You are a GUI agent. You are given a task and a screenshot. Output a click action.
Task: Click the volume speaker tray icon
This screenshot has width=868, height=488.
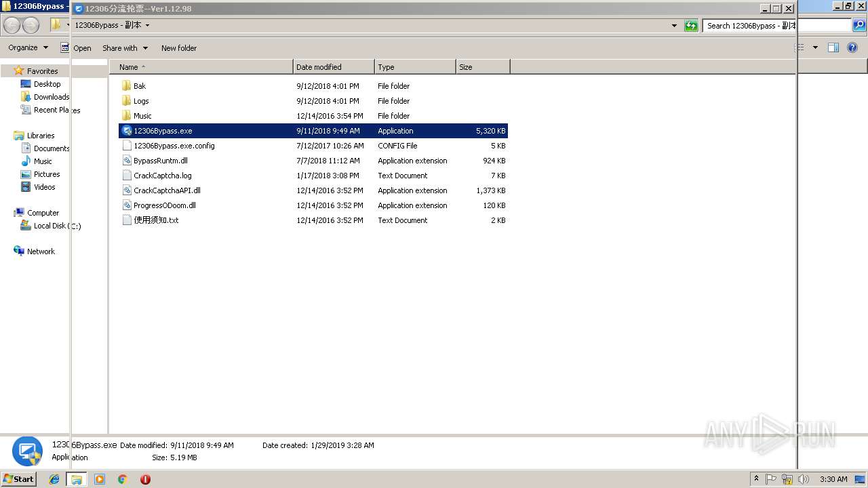(804, 479)
